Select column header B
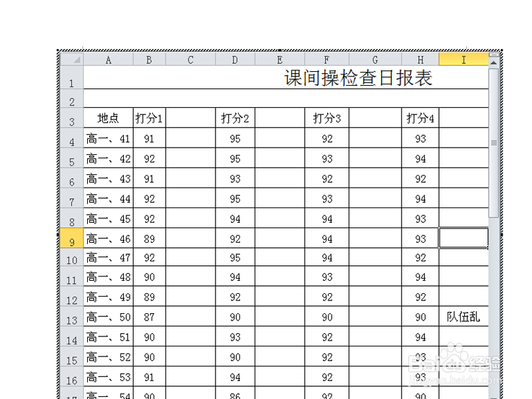The width and height of the screenshot is (532, 399). pos(149,59)
